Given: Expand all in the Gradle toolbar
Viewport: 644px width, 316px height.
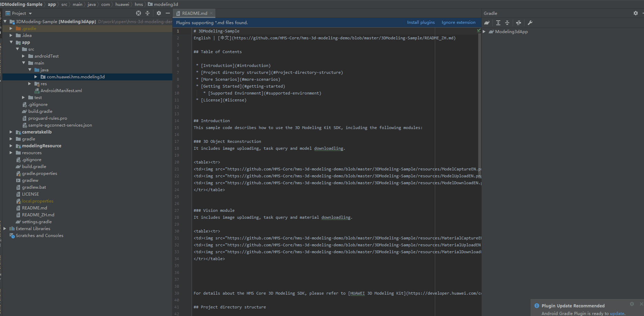Looking at the screenshot, I should (x=498, y=23).
